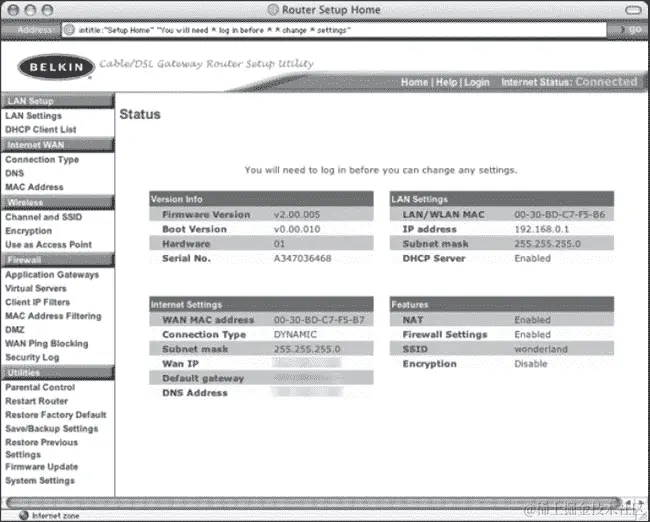Click SSID value wonderland

pyautogui.click(x=541, y=349)
